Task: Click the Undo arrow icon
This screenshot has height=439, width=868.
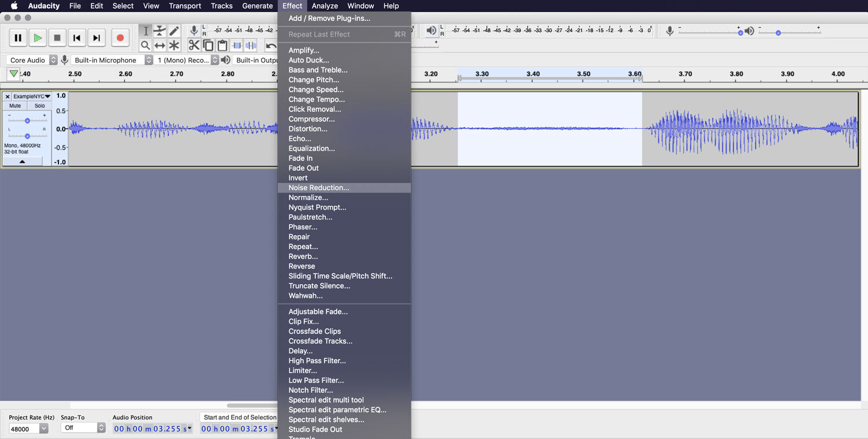Action: coord(271,45)
